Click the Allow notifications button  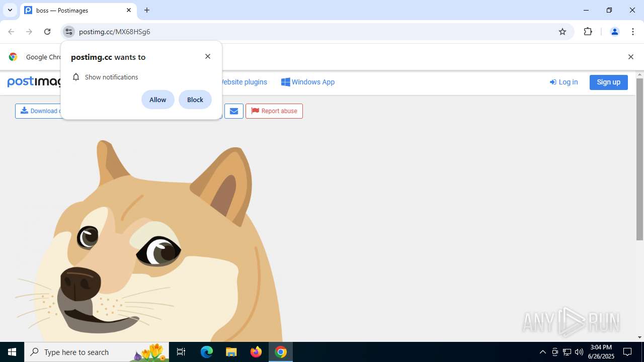157,100
